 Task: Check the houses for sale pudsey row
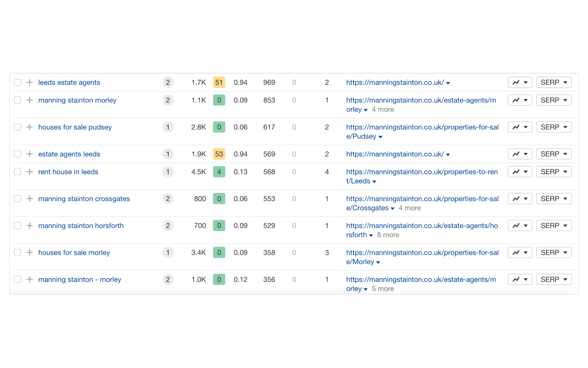tap(18, 127)
